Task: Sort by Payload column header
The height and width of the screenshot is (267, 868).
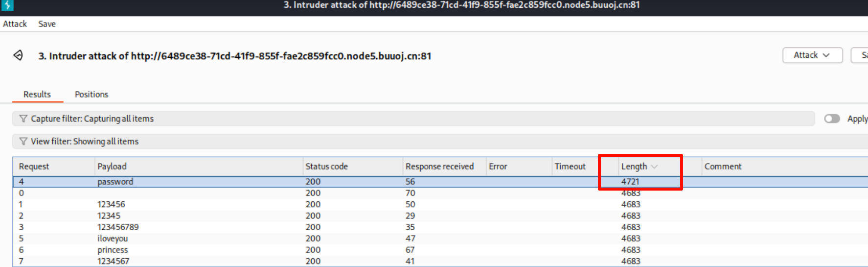Action: coord(112,167)
